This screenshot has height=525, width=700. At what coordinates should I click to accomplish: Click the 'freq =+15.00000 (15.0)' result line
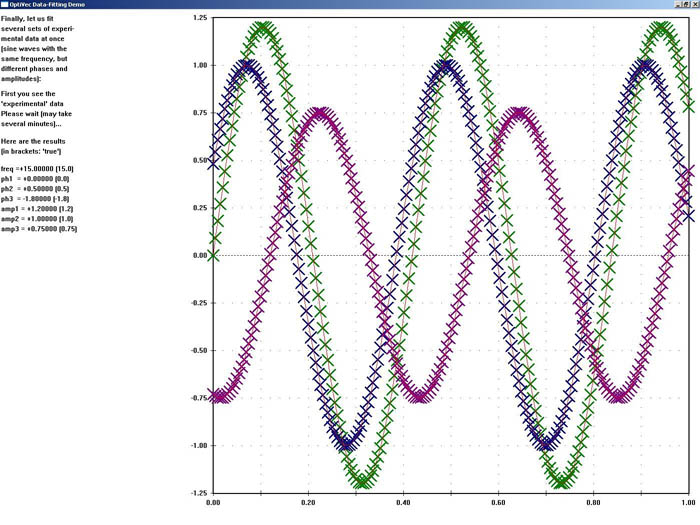pos(37,169)
